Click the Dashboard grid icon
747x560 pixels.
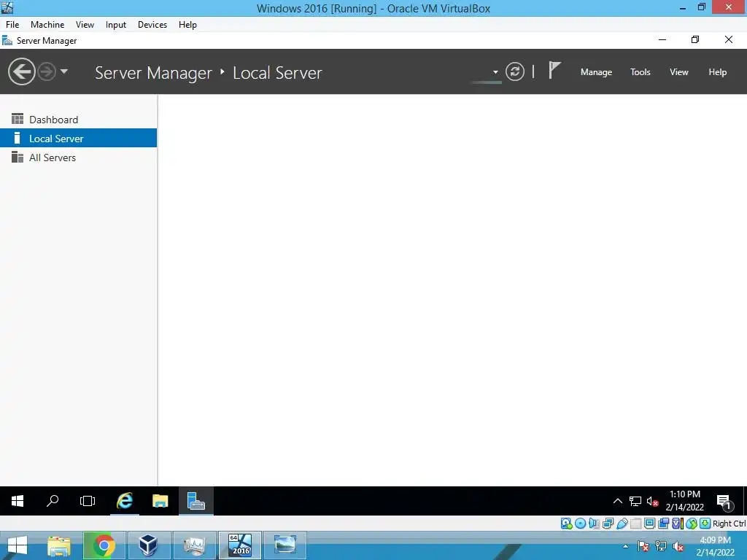coord(18,119)
